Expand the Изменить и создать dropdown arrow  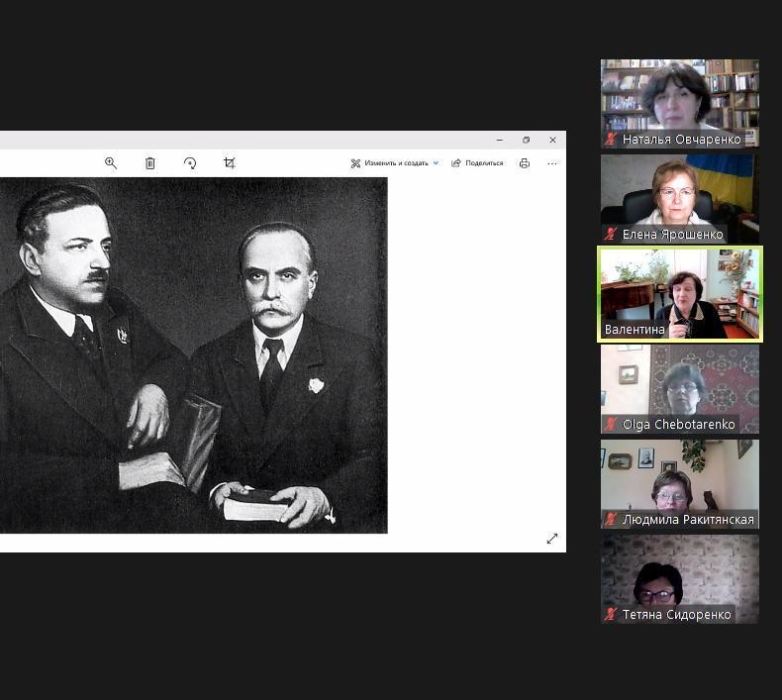pos(436,163)
